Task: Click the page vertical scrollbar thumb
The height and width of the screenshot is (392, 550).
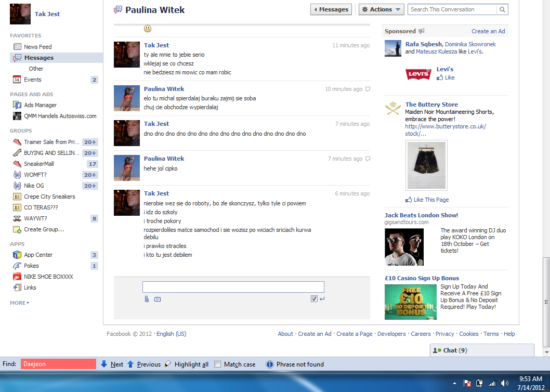Action: [546, 302]
